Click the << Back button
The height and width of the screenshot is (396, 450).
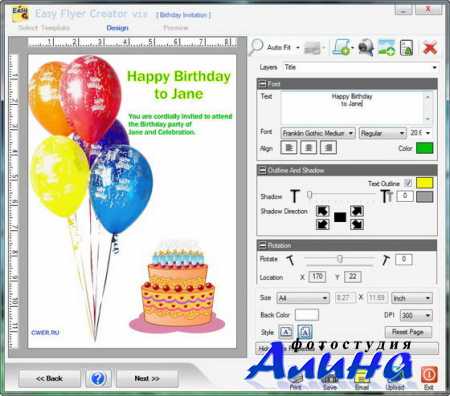[x=49, y=379]
